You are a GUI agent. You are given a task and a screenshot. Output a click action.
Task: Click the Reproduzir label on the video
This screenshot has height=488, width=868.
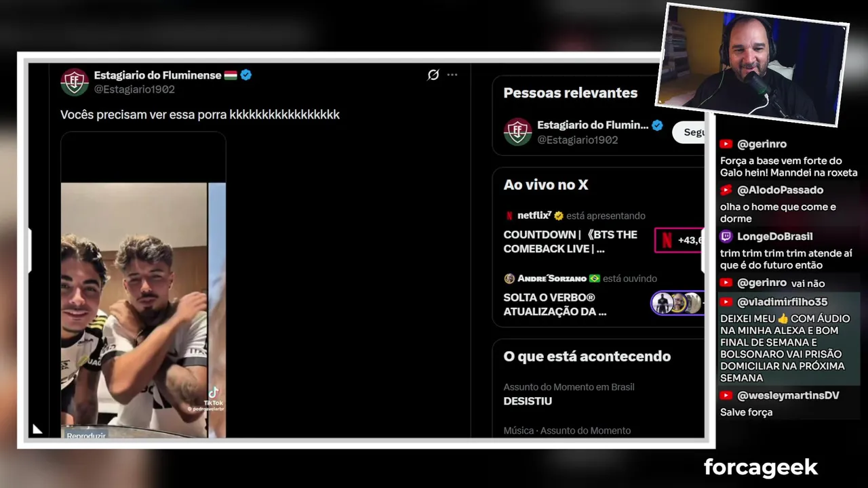[86, 436]
